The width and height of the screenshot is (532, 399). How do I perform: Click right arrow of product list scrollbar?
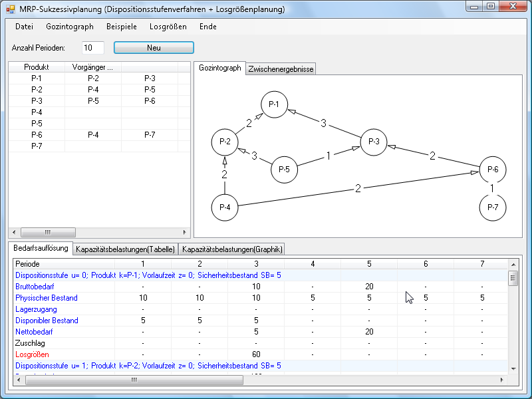185,233
